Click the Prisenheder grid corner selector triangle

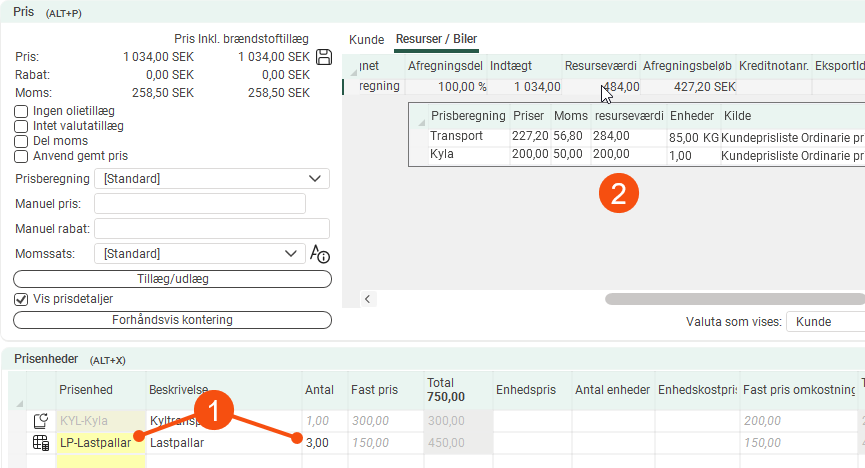pyautogui.click(x=20, y=403)
